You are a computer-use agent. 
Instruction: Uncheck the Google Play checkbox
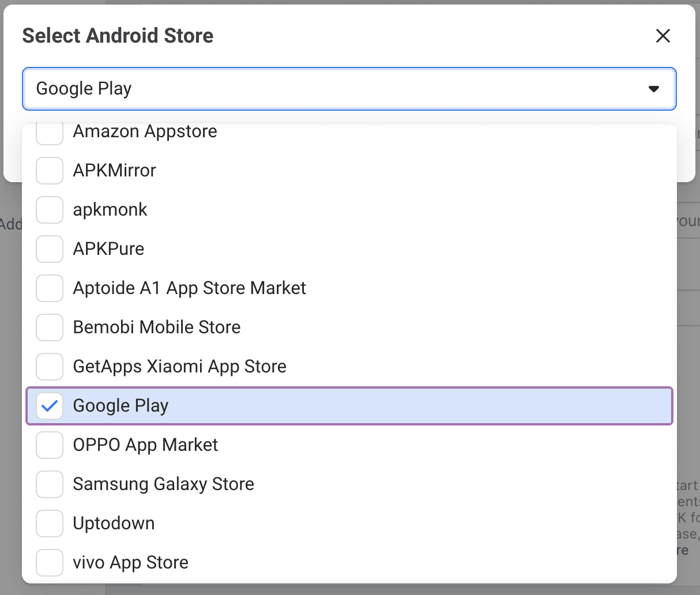pyautogui.click(x=50, y=406)
